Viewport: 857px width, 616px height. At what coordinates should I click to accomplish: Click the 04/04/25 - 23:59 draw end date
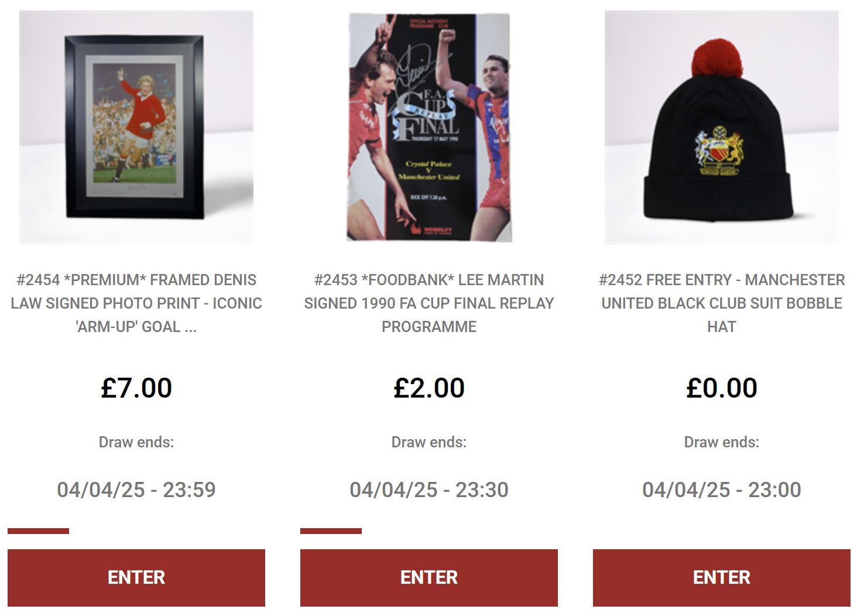(x=136, y=490)
